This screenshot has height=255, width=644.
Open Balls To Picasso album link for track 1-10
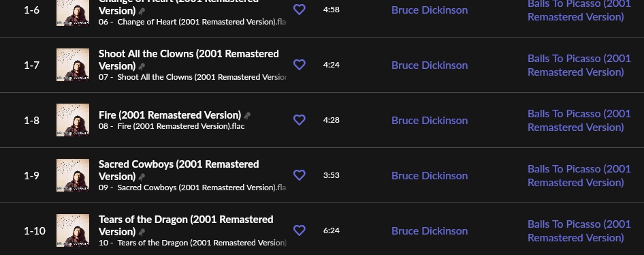579,230
